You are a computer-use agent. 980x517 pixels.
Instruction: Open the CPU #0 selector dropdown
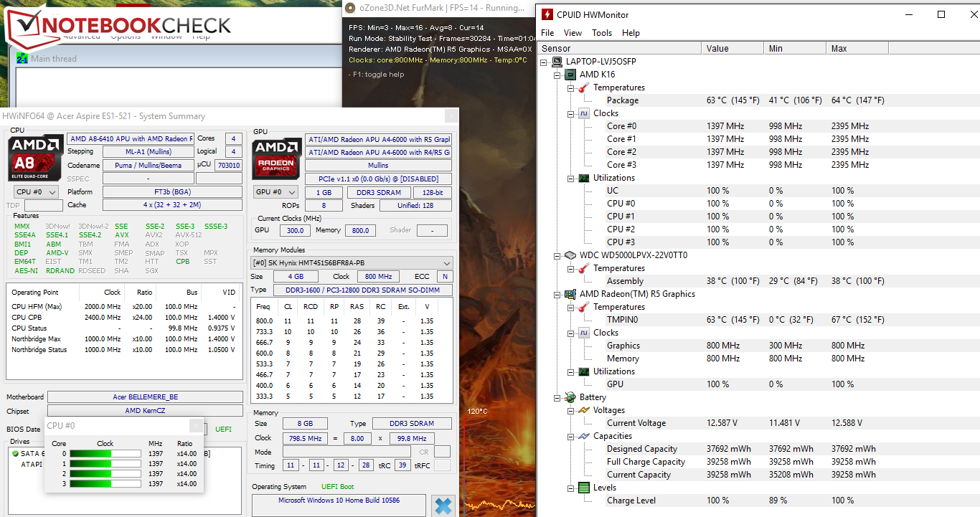(x=36, y=192)
